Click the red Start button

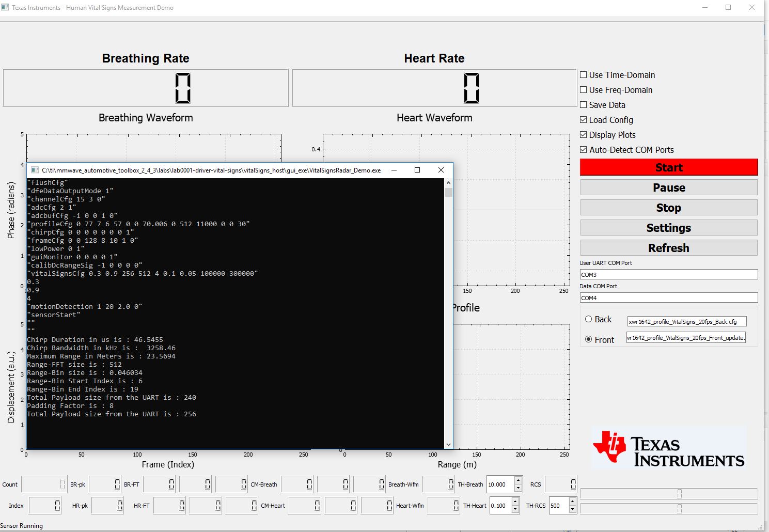(669, 167)
